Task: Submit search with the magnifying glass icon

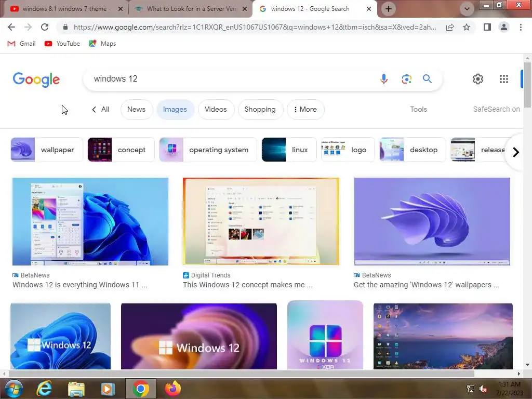Action: (427, 79)
